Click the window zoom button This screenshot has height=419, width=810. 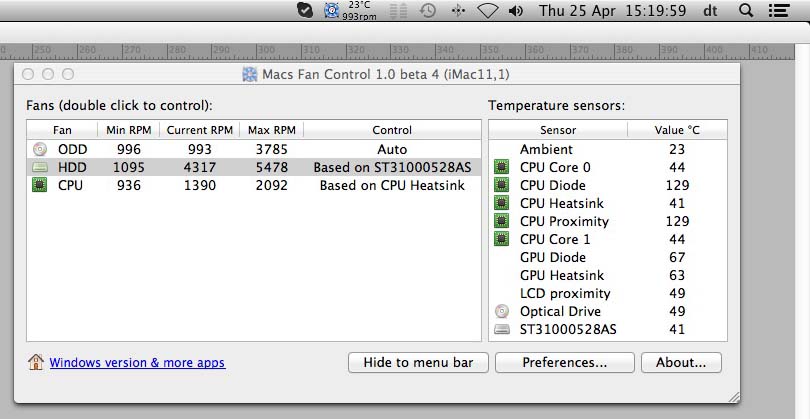pos(68,74)
